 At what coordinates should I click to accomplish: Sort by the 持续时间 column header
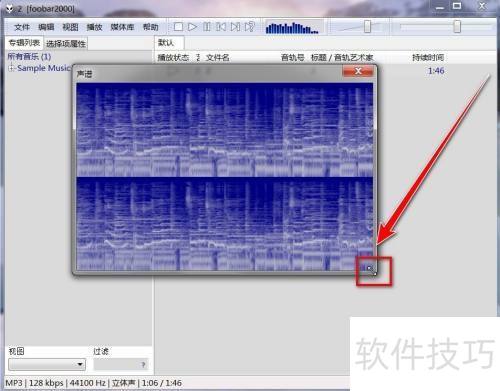(x=428, y=58)
